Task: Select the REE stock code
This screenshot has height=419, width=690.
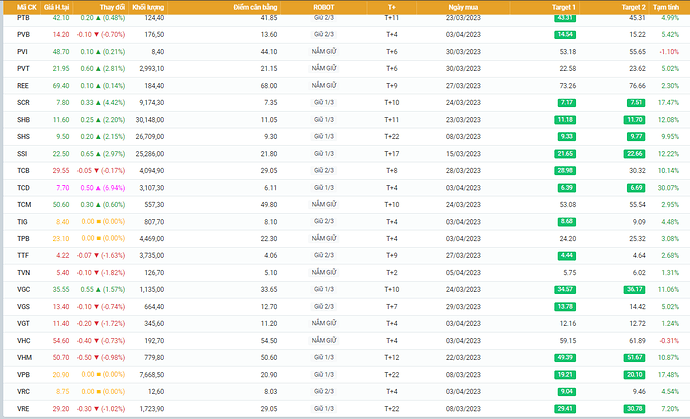Action: [x=23, y=85]
